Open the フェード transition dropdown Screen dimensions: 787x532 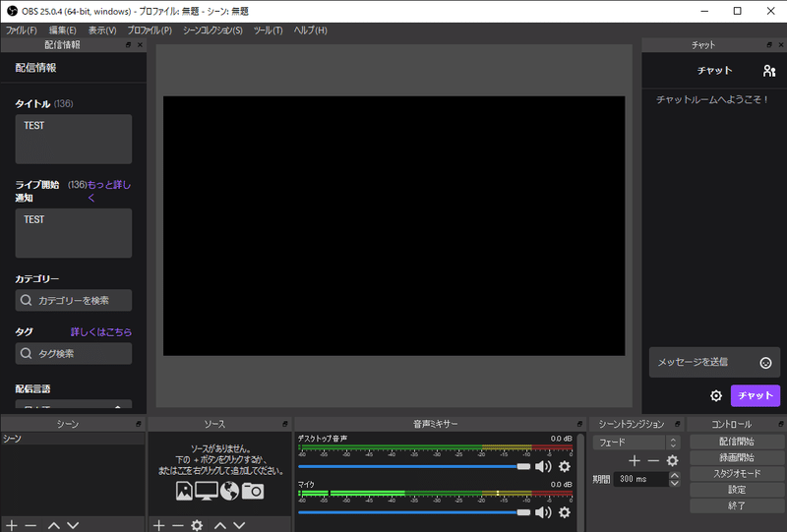pyautogui.click(x=636, y=443)
